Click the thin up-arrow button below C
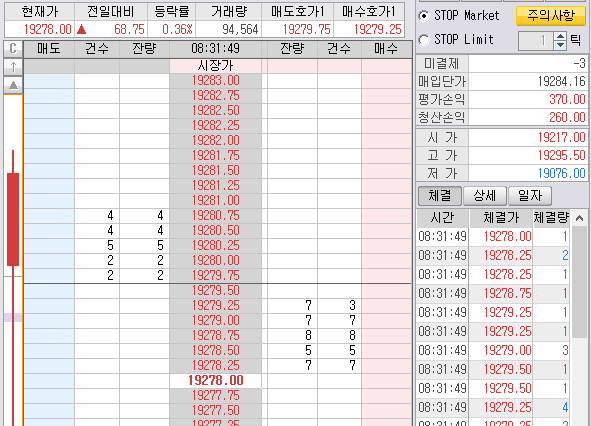The height and width of the screenshot is (426, 591). point(13,67)
